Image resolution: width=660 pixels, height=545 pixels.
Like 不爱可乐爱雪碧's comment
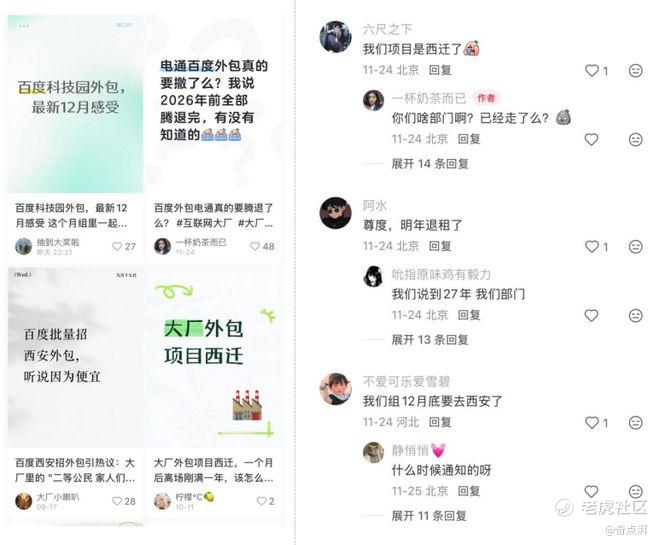pos(592,423)
